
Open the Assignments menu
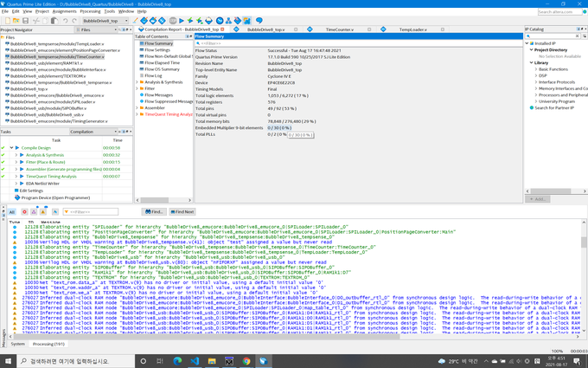64,11
